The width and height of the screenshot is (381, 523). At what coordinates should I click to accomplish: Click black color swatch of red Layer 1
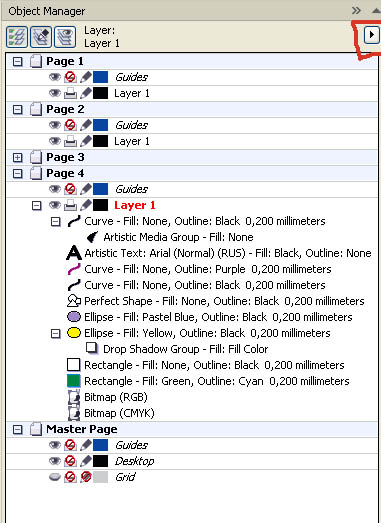(x=100, y=205)
